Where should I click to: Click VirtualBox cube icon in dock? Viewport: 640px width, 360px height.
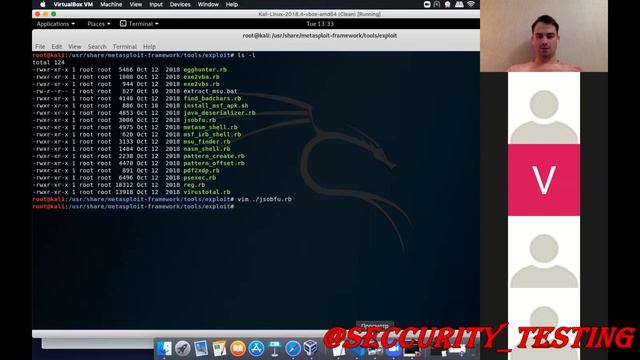coord(311,348)
